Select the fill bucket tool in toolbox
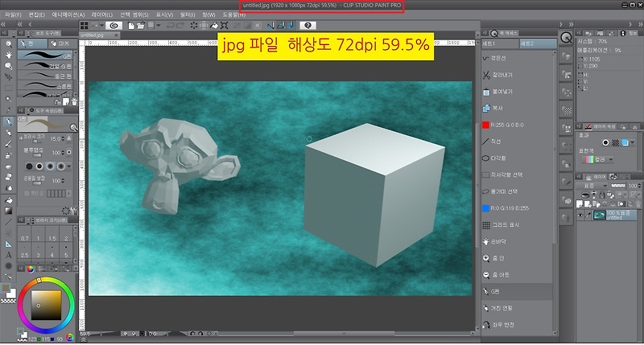The image size is (644, 345). click(x=8, y=200)
